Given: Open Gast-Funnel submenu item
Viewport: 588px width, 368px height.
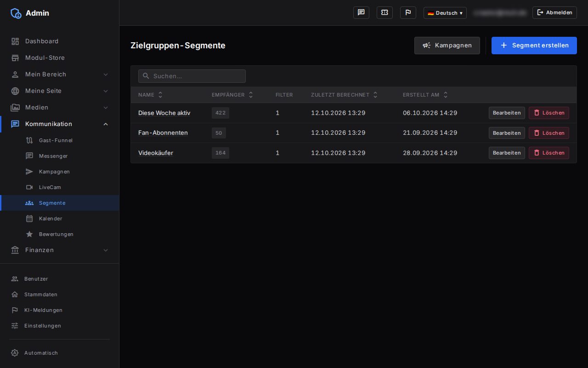Looking at the screenshot, I should [59, 140].
